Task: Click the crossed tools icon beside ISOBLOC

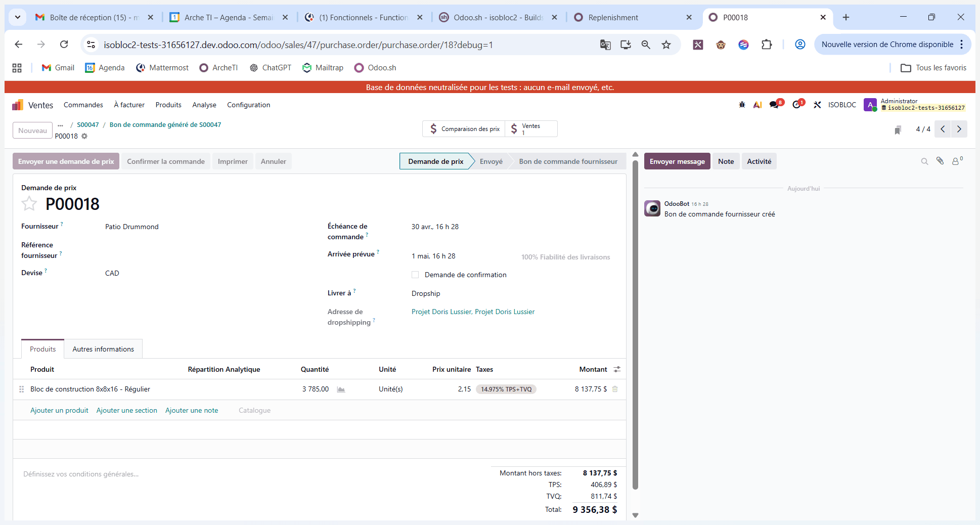Action: click(817, 105)
